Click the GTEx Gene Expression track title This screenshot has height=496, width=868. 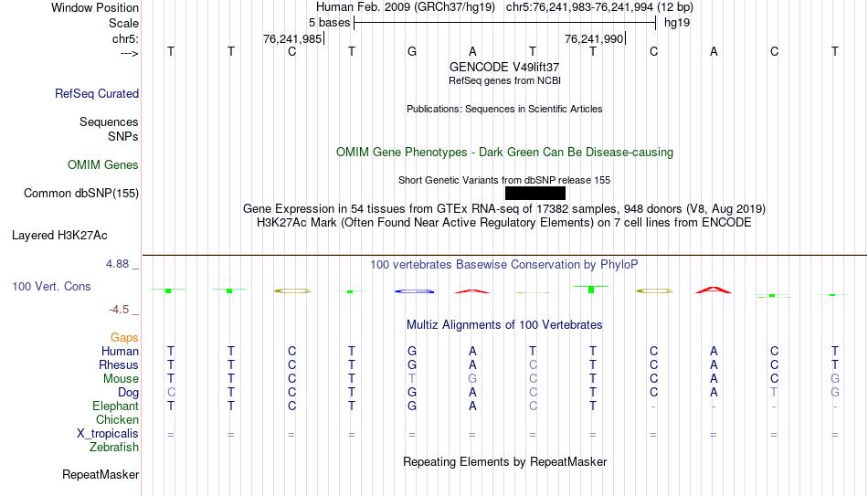504,208
